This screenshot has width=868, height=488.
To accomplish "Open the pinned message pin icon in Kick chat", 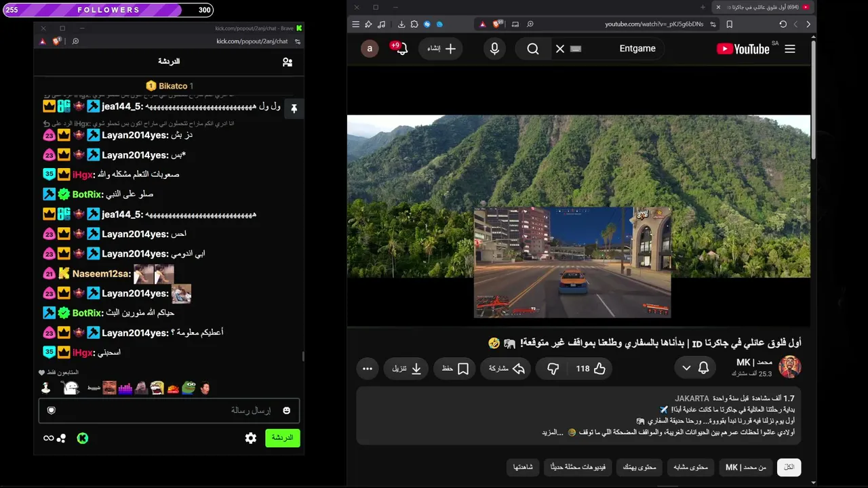I will [x=294, y=108].
